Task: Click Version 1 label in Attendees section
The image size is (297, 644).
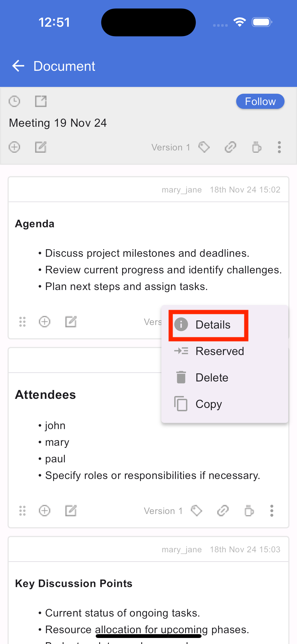Action: click(x=163, y=511)
